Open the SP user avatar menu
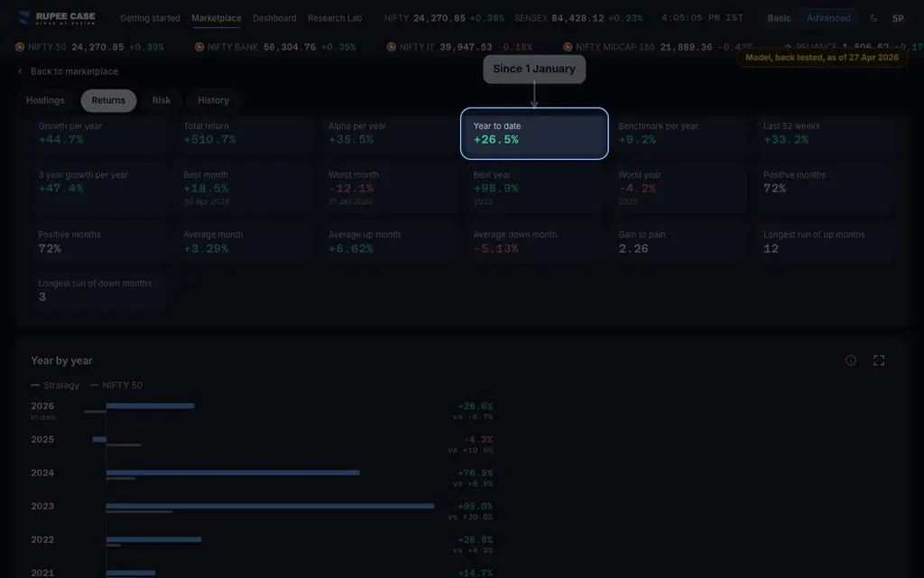924x578 pixels. pos(898,18)
